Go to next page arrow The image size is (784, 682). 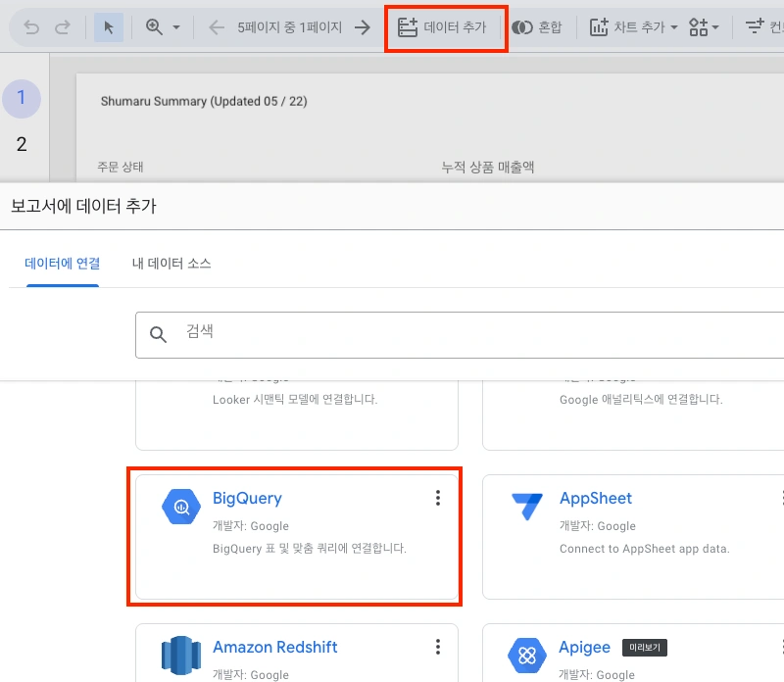click(363, 27)
